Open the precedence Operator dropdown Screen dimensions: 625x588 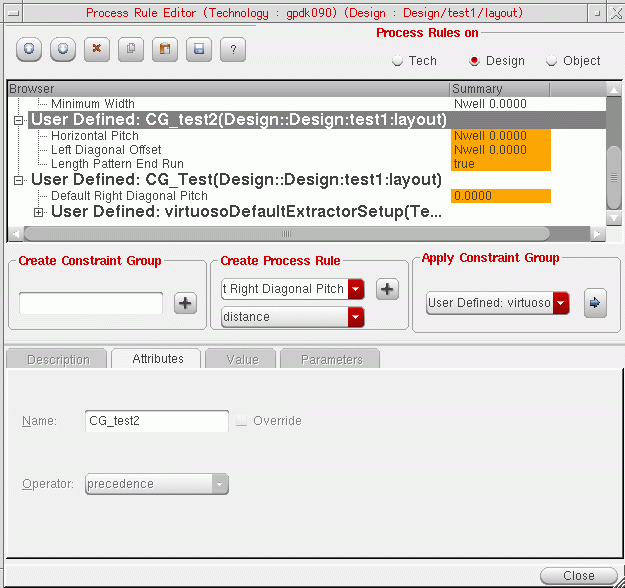pyautogui.click(x=220, y=484)
